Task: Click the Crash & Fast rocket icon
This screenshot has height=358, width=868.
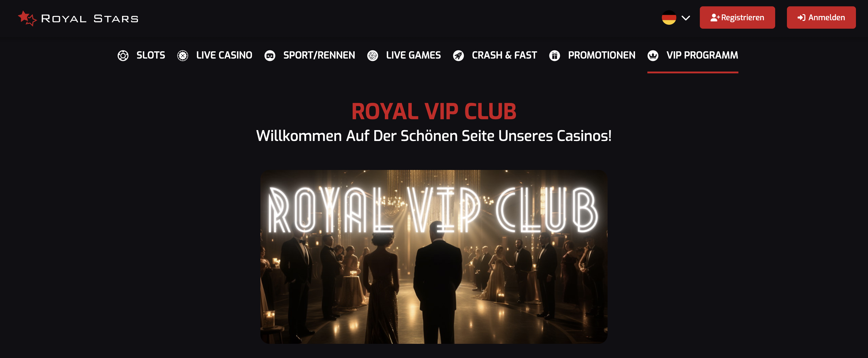Action: point(458,55)
